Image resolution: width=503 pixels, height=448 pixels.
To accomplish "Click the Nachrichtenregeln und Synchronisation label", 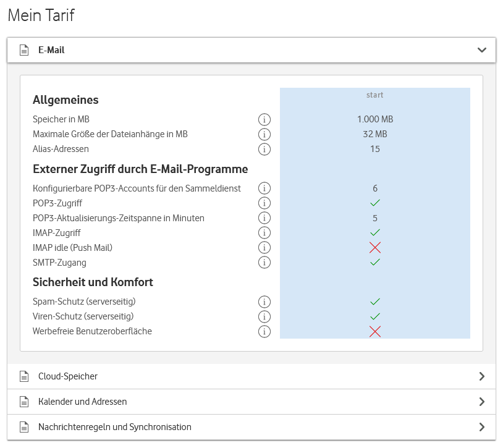I will (x=114, y=427).
